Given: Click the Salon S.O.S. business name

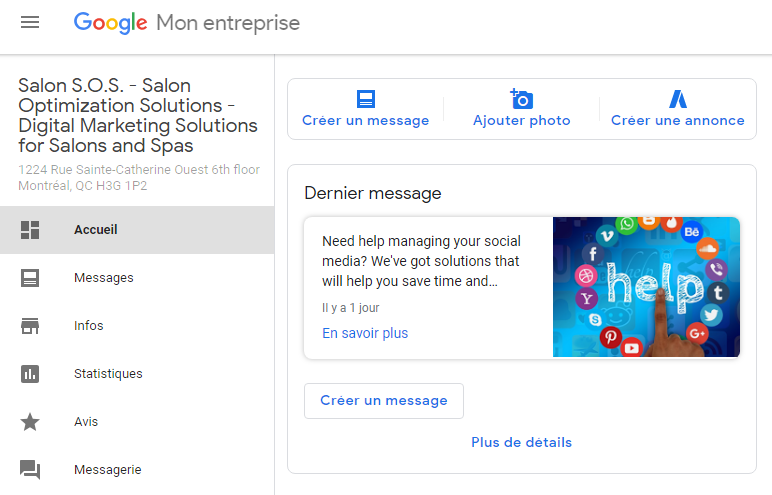Looking at the screenshot, I should [138, 115].
